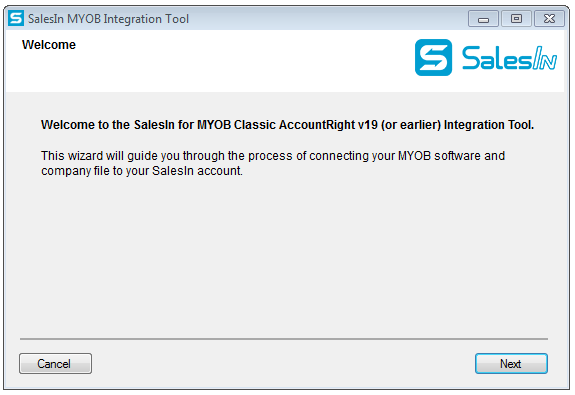Click the words 'AccountRight v19' in heading

328,125
